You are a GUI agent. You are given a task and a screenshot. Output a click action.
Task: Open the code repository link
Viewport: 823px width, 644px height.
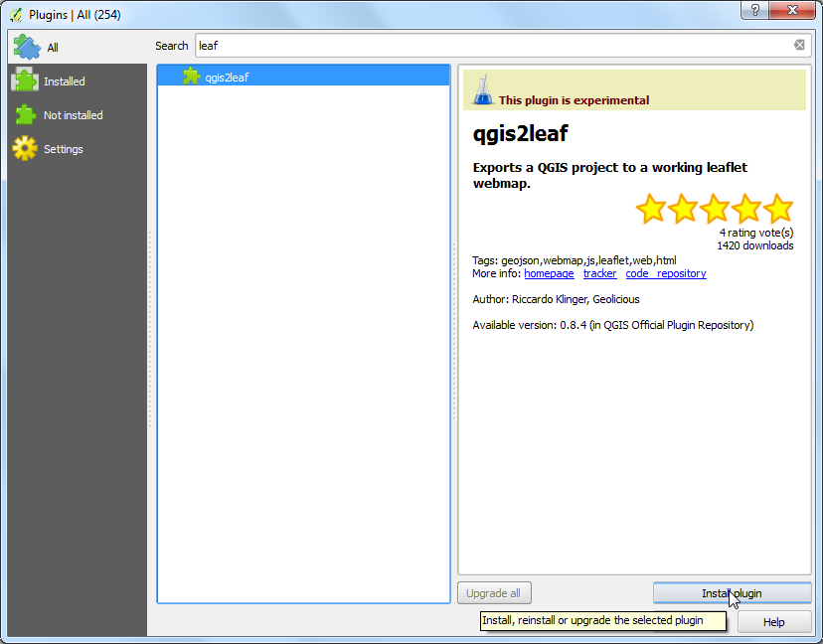click(666, 273)
